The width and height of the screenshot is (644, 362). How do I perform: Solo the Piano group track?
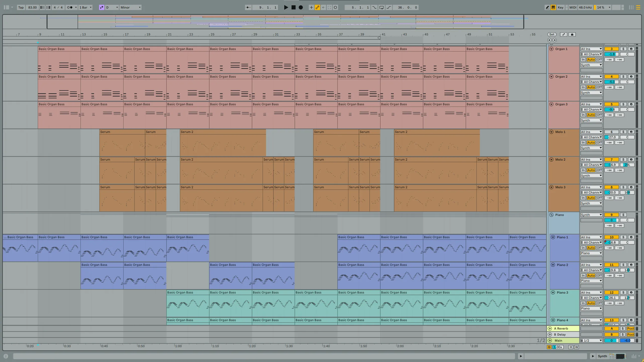coord(623,215)
